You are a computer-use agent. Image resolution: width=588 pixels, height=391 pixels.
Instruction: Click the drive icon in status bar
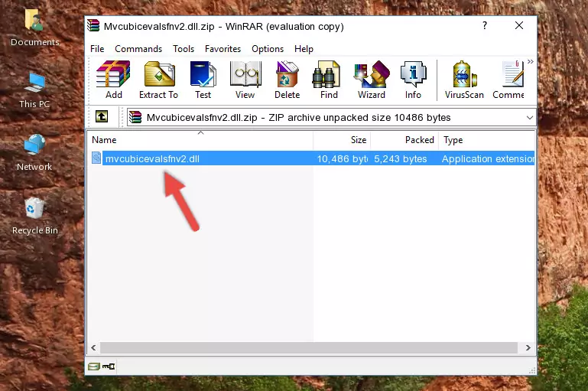tap(94, 367)
